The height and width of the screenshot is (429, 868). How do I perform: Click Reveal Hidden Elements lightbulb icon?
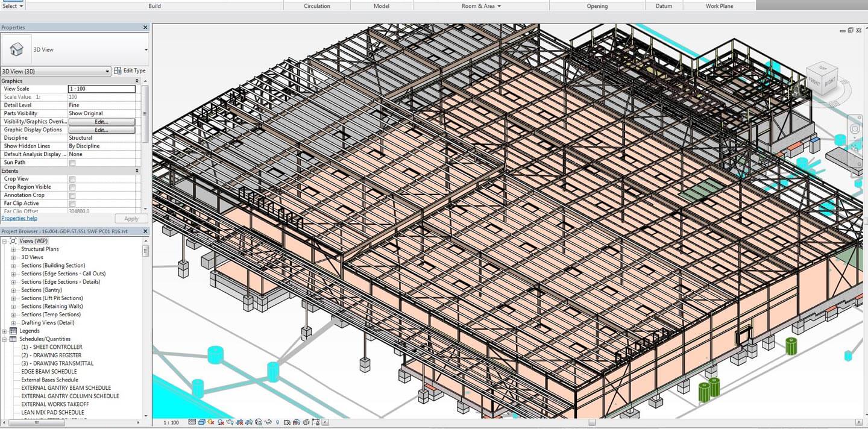point(277,422)
